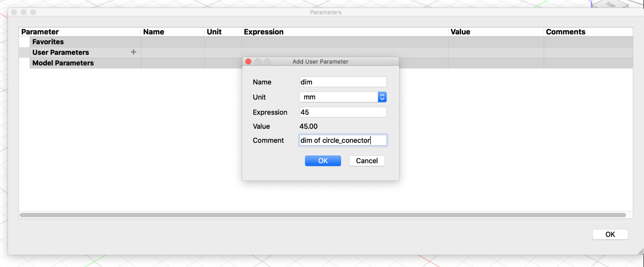Screen dimensions: 644x267
Task: Click the Value column header
Action: click(496, 32)
